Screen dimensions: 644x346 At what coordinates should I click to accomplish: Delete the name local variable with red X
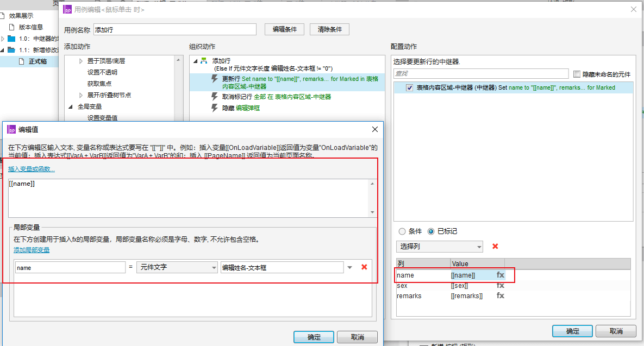point(364,267)
